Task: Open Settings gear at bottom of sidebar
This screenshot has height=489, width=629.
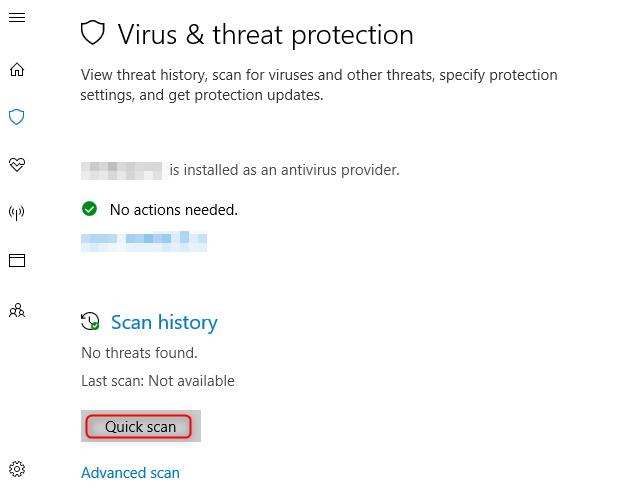Action: (x=16, y=468)
